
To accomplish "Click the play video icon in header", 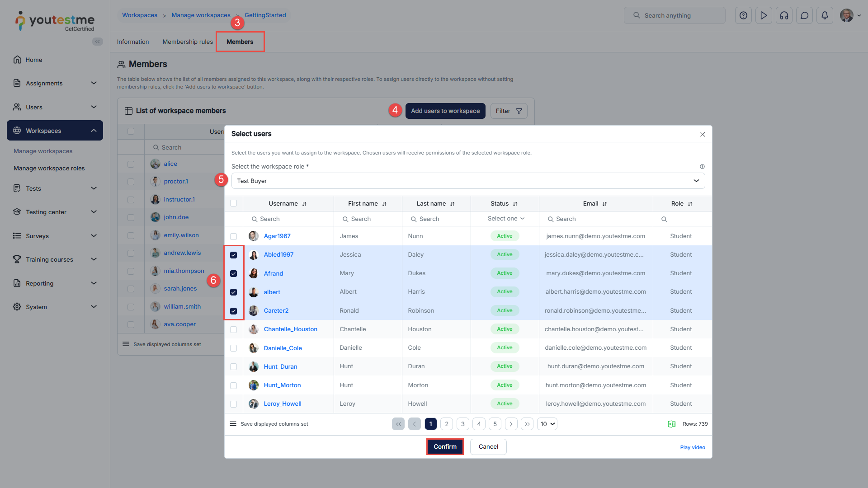I will pyautogui.click(x=764, y=15).
